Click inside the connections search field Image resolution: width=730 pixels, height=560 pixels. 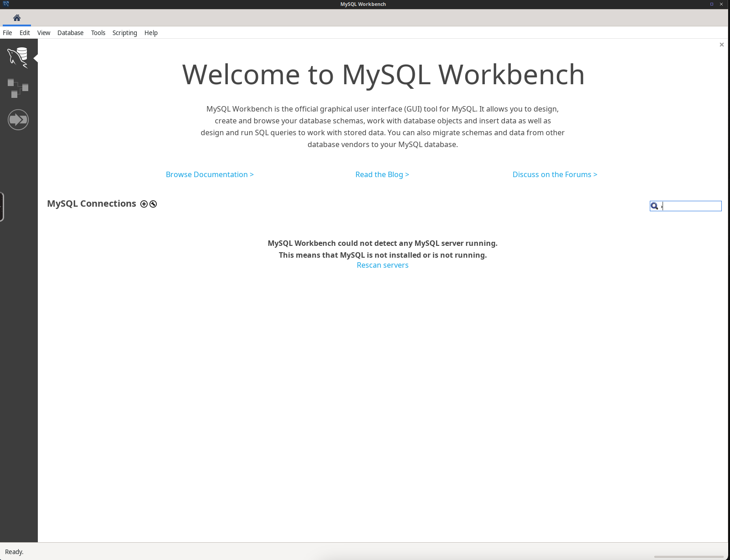coord(693,206)
